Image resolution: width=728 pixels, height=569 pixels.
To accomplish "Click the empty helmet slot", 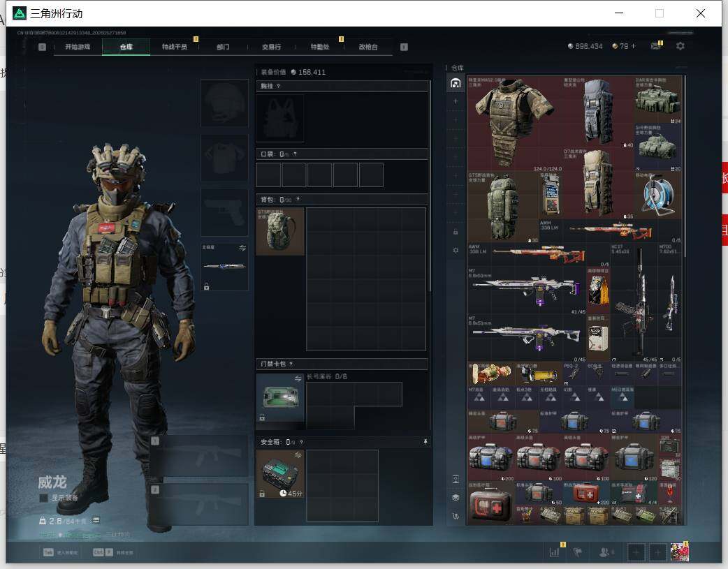I will (x=224, y=103).
